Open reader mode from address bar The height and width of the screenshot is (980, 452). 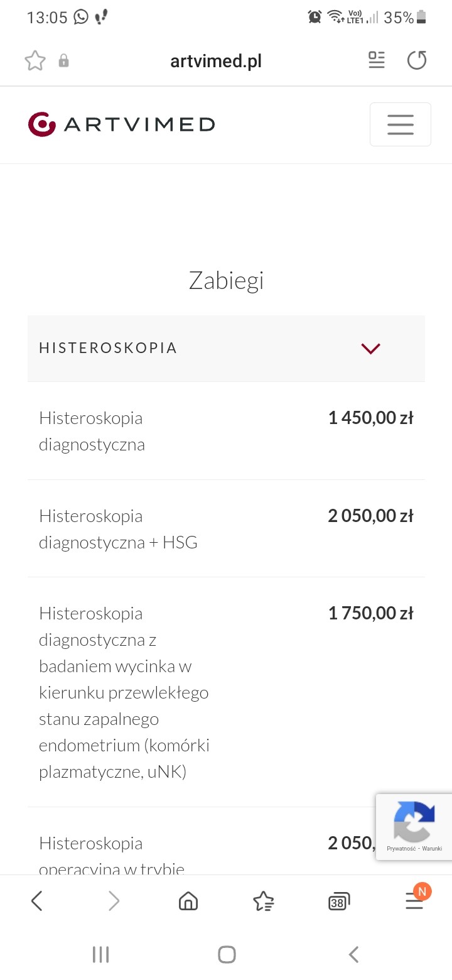377,60
